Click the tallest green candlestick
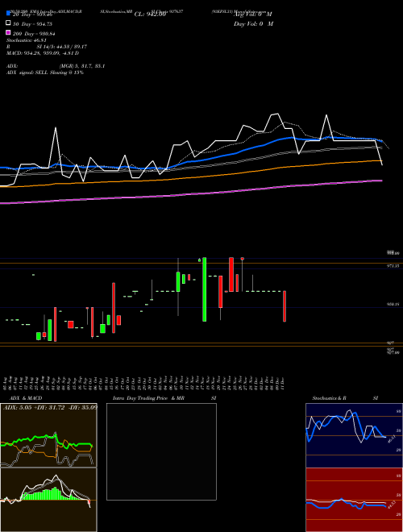 coord(205,289)
